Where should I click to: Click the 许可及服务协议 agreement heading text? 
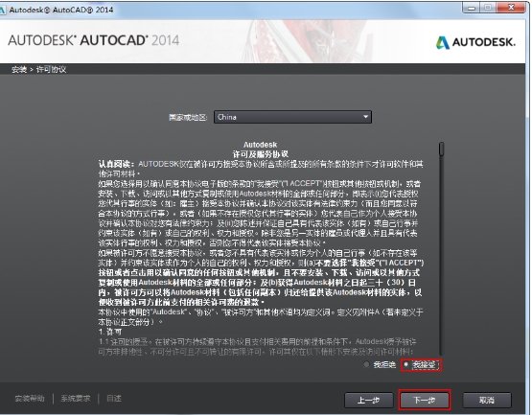pyautogui.click(x=260, y=154)
